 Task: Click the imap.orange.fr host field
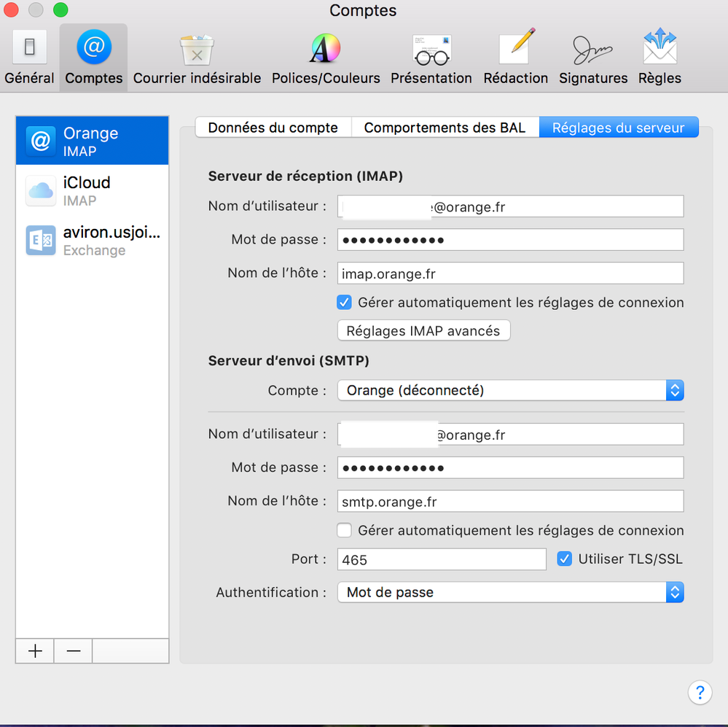tap(510, 273)
